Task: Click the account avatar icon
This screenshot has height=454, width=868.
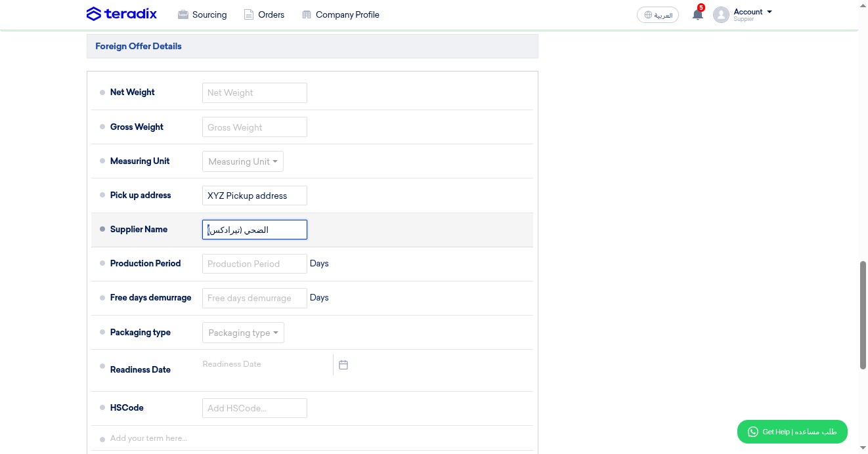Action: coord(721,14)
